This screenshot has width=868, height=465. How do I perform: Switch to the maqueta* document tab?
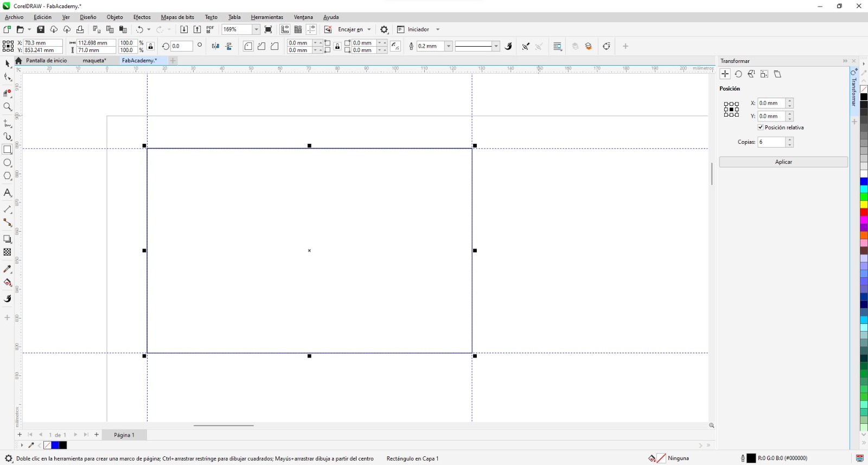[94, 61]
